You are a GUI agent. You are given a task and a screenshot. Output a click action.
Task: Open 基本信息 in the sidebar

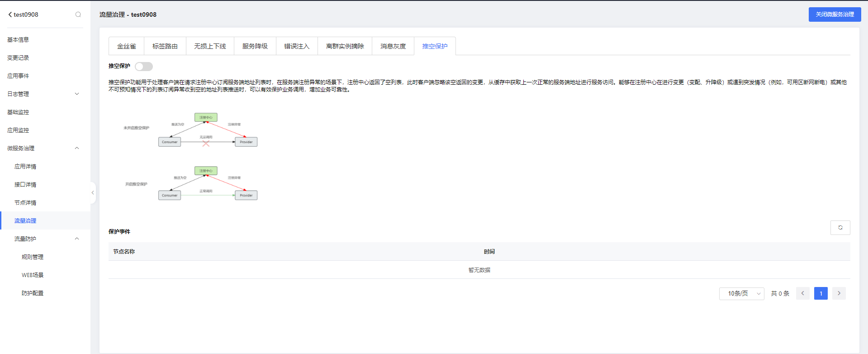pos(18,40)
